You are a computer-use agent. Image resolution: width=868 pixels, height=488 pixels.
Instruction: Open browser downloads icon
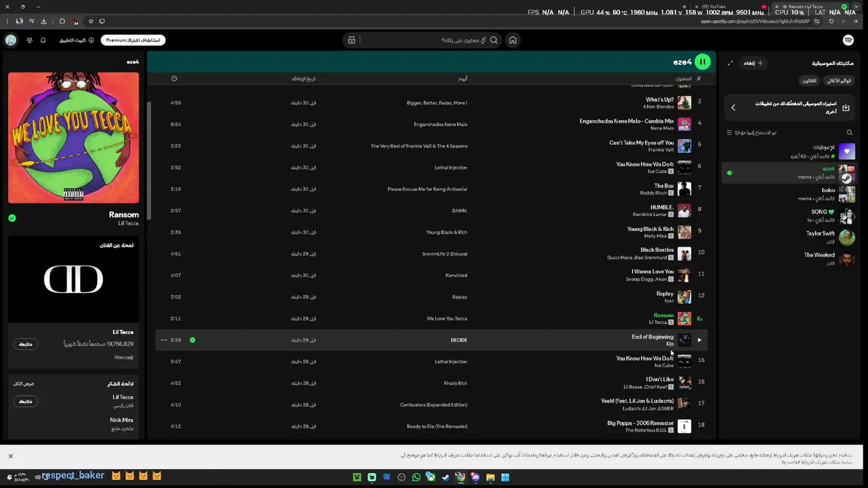tap(43, 21)
